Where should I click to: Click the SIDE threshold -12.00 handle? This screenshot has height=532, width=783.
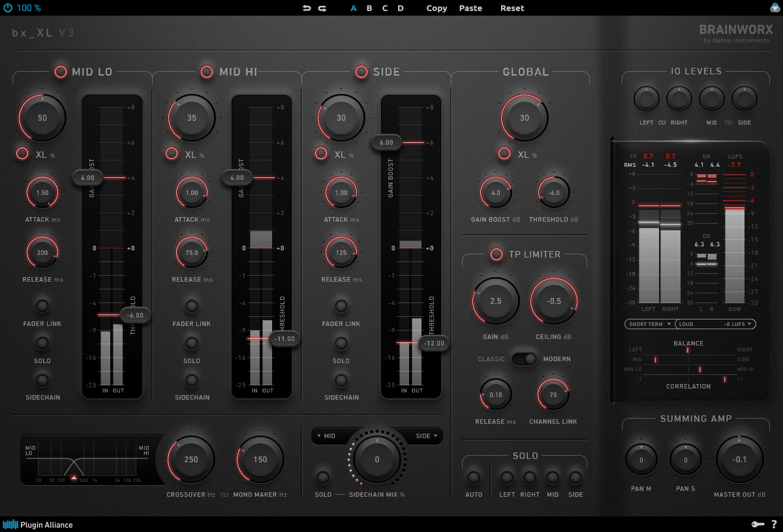click(435, 343)
